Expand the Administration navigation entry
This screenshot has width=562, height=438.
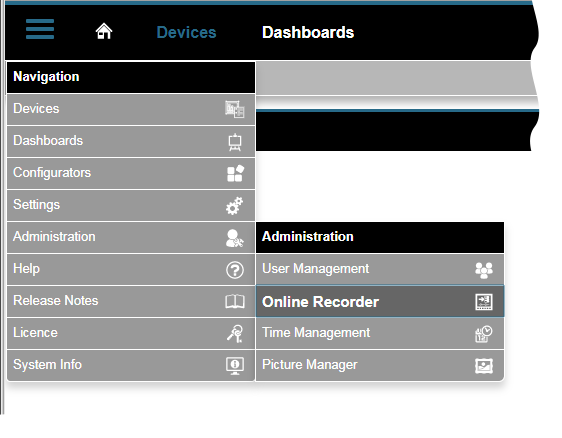[x=131, y=237]
